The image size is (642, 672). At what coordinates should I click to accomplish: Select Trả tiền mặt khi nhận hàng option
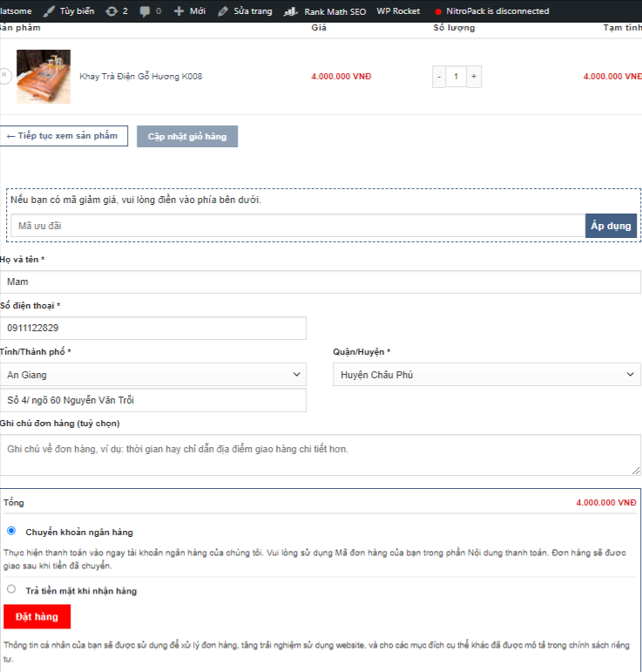[x=11, y=589]
